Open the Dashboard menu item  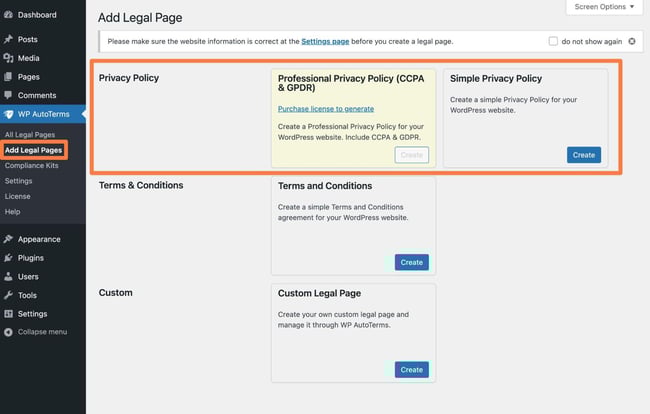click(37, 15)
